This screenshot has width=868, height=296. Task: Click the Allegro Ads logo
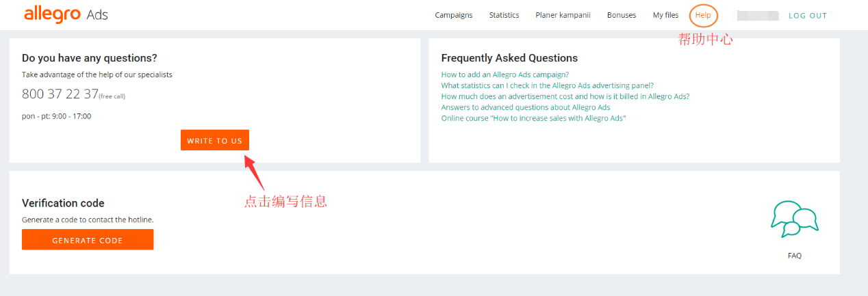point(66,14)
